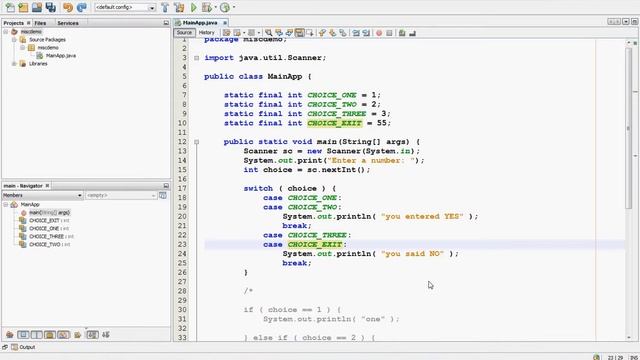
Task: Click the Debug Project toolbar icon
Action: tap(207, 7)
